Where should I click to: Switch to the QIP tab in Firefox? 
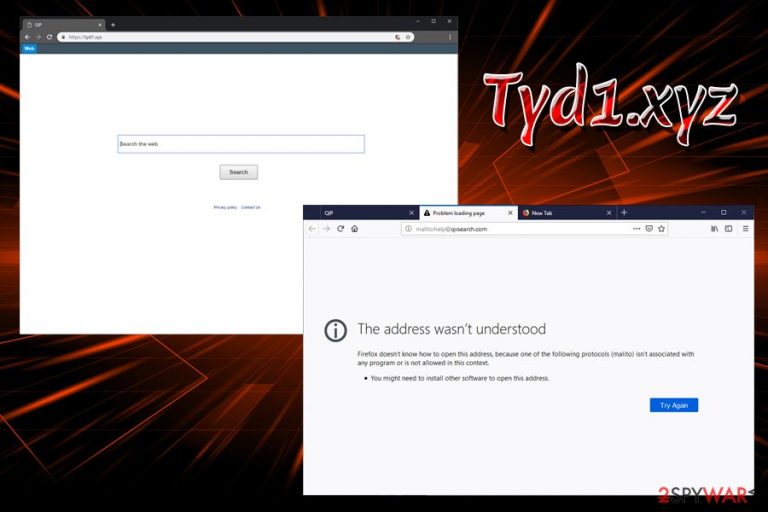point(368,213)
